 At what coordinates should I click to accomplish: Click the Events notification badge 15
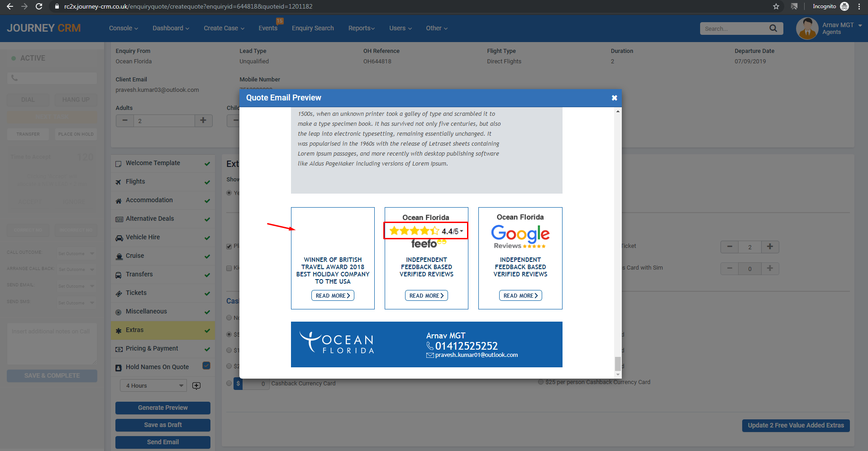280,21
